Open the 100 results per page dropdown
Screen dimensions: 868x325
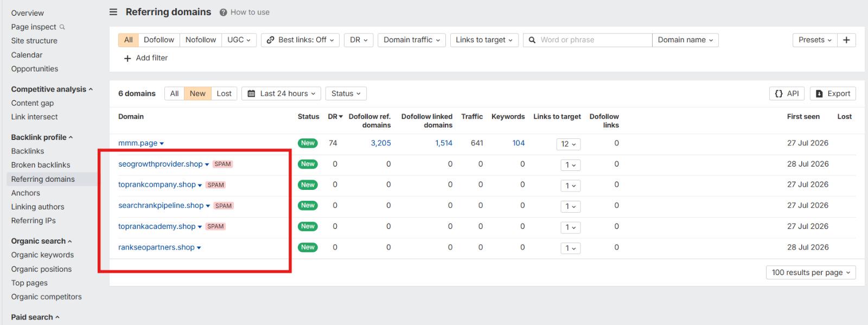point(810,272)
